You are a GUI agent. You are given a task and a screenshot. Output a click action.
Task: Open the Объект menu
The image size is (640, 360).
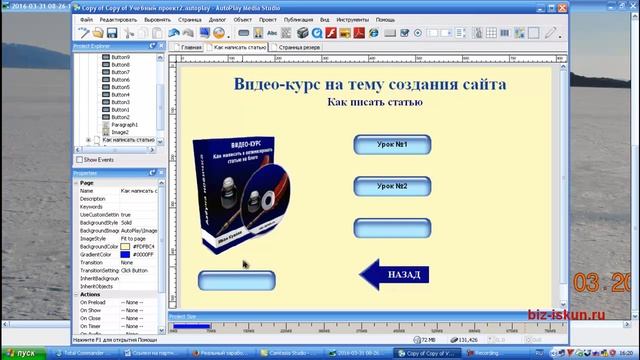coord(242,20)
